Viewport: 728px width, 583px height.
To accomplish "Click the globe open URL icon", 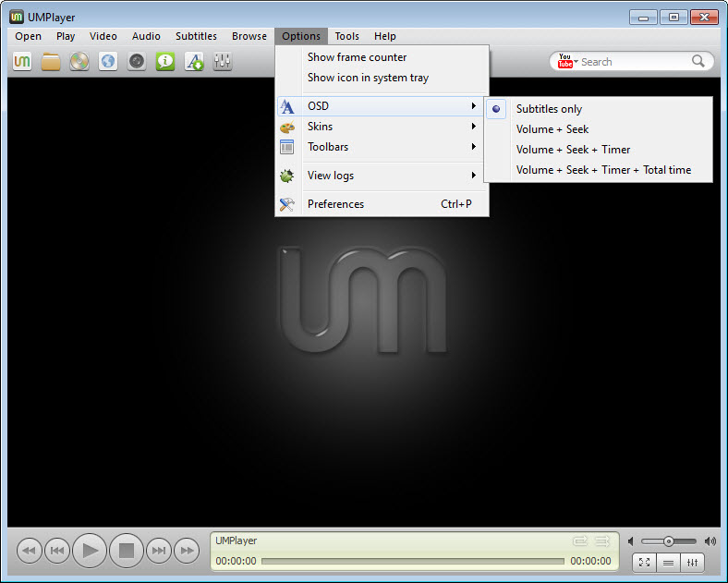I will pyautogui.click(x=108, y=62).
